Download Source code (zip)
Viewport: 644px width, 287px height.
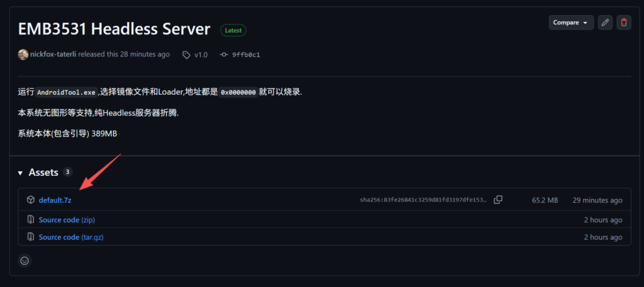coord(67,220)
